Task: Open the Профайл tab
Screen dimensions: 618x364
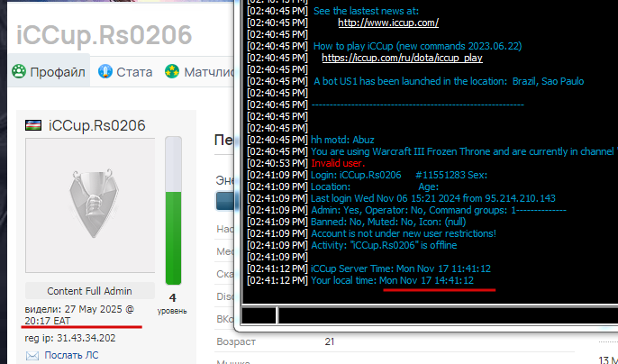Action: [x=49, y=71]
